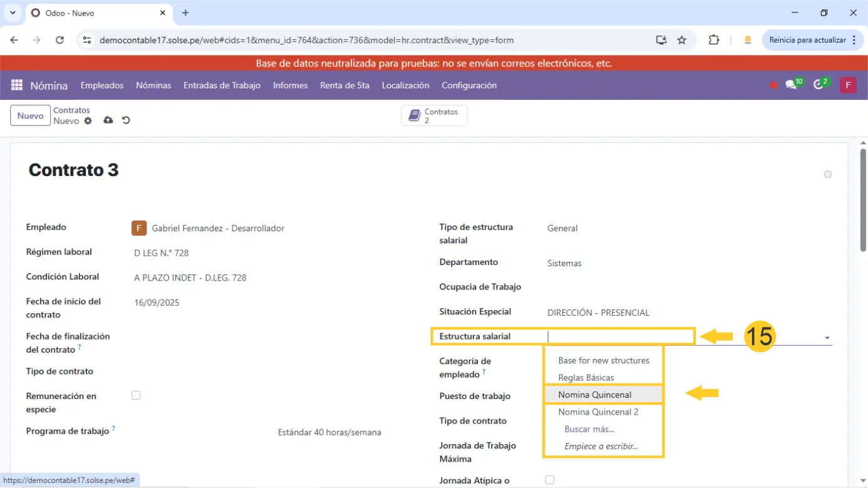Discard changes with the undo arrow icon
This screenshot has width=868, height=488.
(x=126, y=120)
